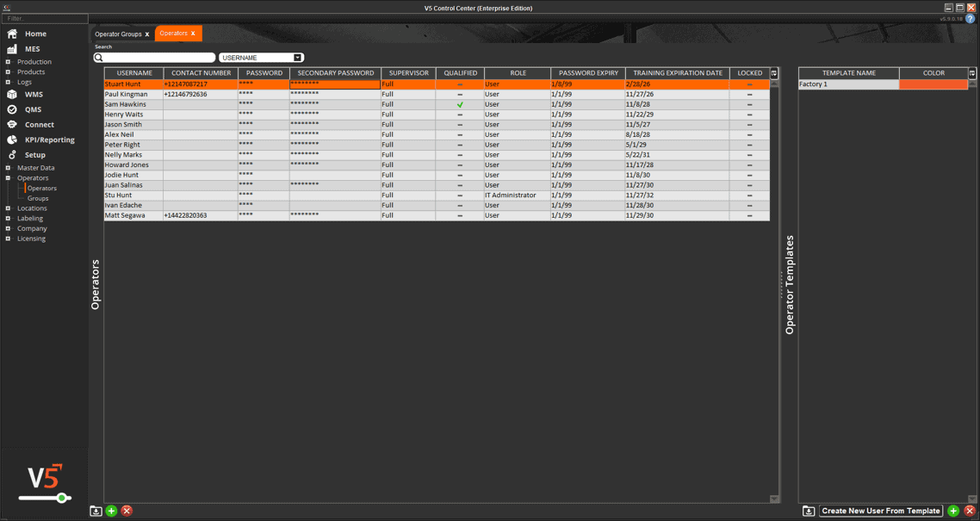
Task: Click in the operator search text box
Action: pos(158,58)
